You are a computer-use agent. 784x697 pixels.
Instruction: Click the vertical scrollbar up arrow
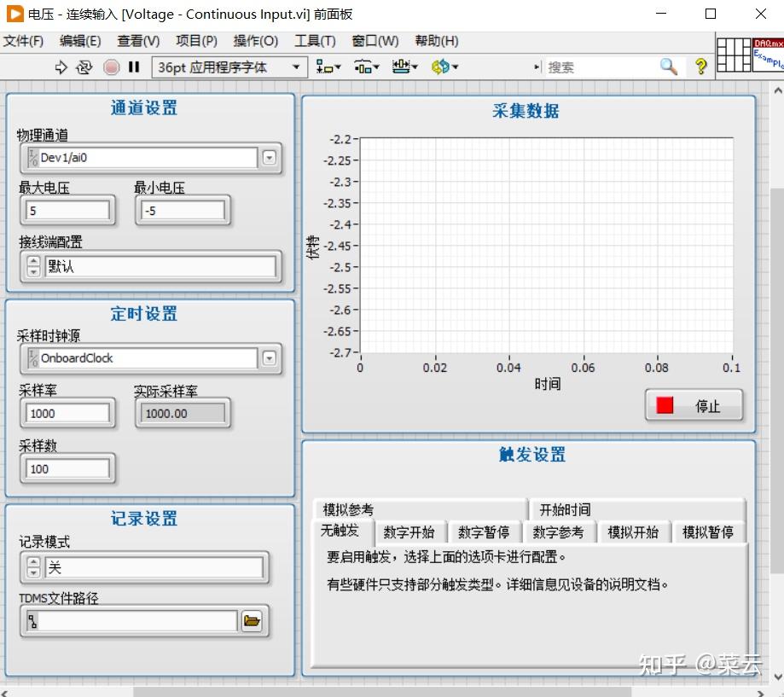click(777, 91)
